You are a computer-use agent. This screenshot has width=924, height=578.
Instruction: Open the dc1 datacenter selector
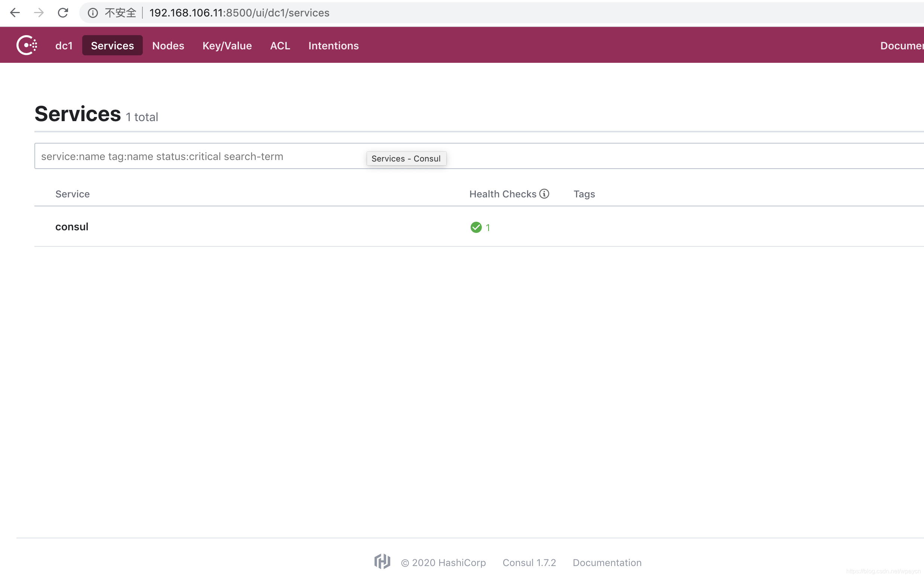click(x=64, y=46)
